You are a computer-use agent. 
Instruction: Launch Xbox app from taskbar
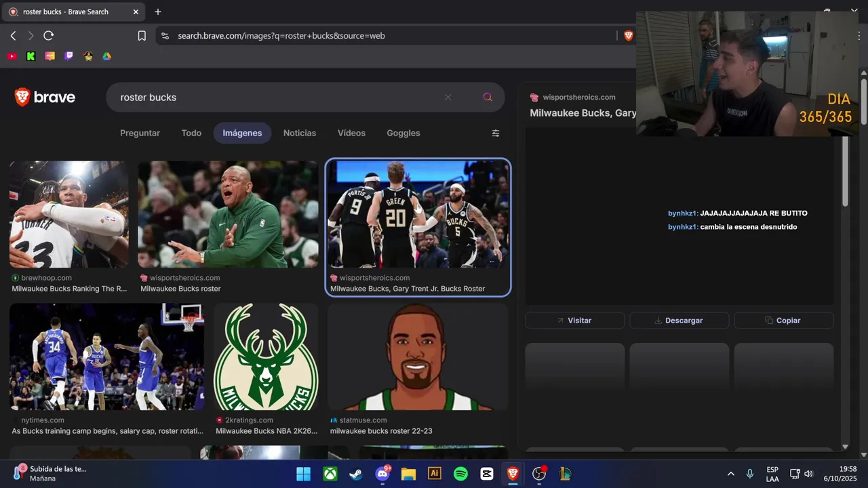(x=330, y=474)
